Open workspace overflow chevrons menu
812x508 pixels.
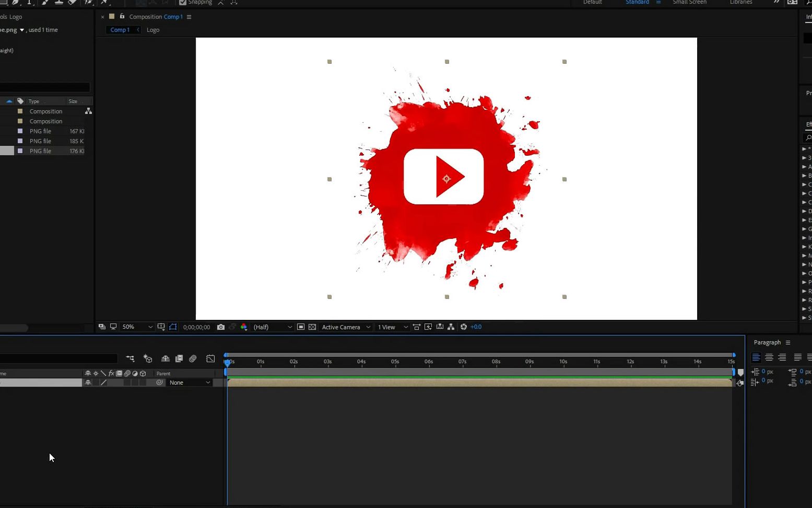[776, 2]
